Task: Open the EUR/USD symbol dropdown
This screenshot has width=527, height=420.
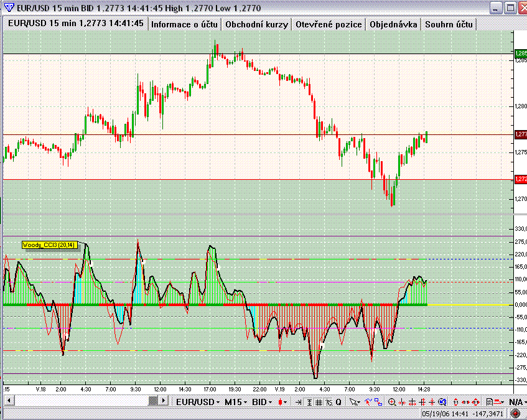Action: [198, 402]
